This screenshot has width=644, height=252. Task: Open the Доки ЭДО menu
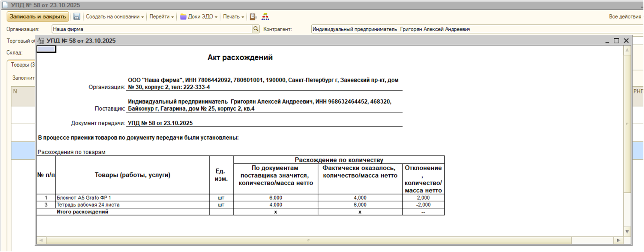click(x=199, y=16)
